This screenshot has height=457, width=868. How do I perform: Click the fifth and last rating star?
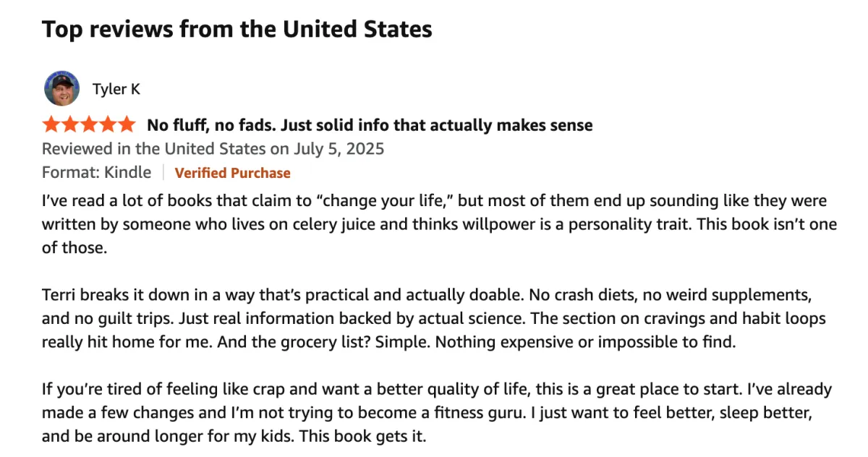[x=126, y=124]
